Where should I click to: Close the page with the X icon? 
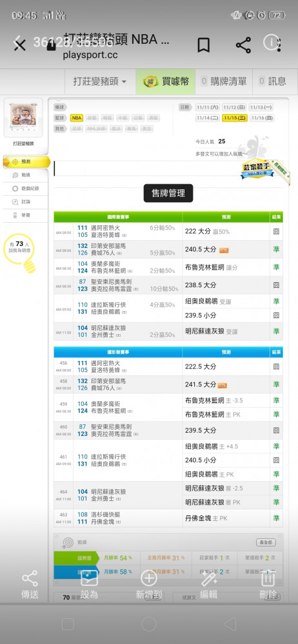(19, 45)
